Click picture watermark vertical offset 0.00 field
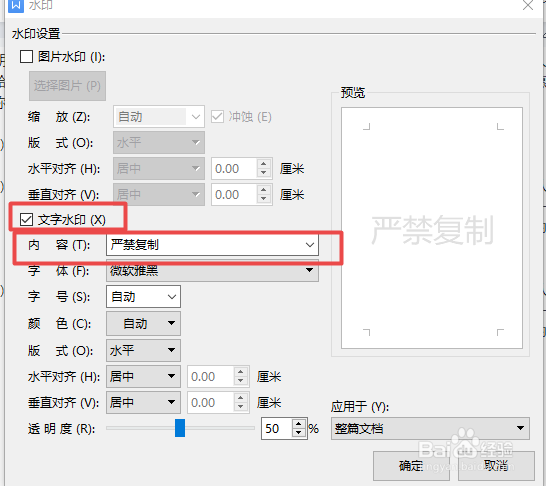This screenshot has width=546, height=486. click(234, 194)
